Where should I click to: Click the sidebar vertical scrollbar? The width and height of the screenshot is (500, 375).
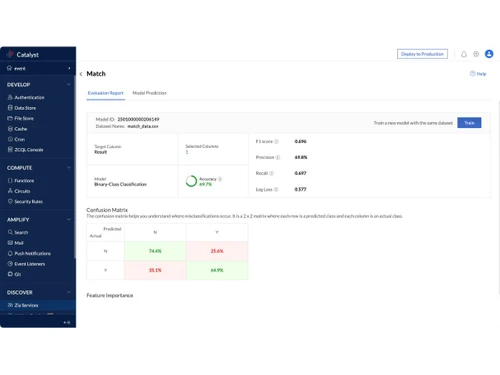(x=75, y=168)
